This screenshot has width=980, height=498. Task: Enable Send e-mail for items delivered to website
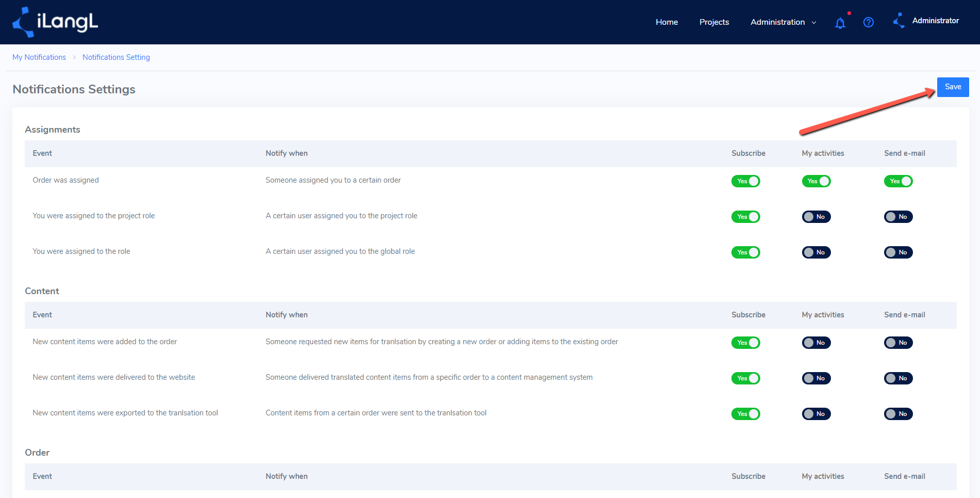coord(898,378)
